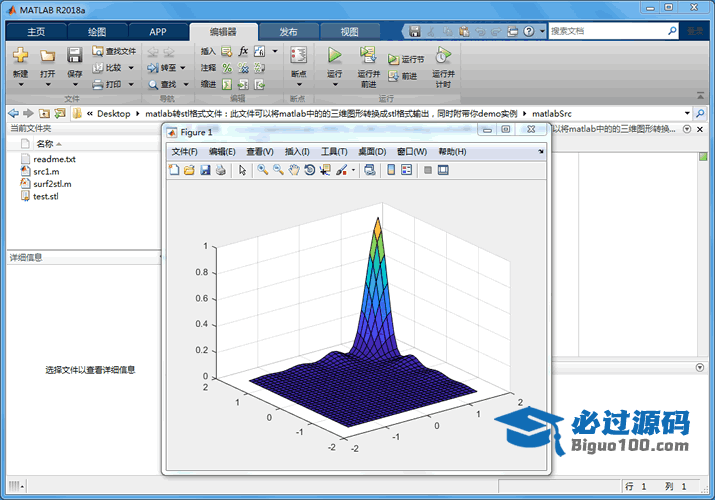Screen dimensions: 715x500
Task: Click the Run Section button
Action: [406, 59]
